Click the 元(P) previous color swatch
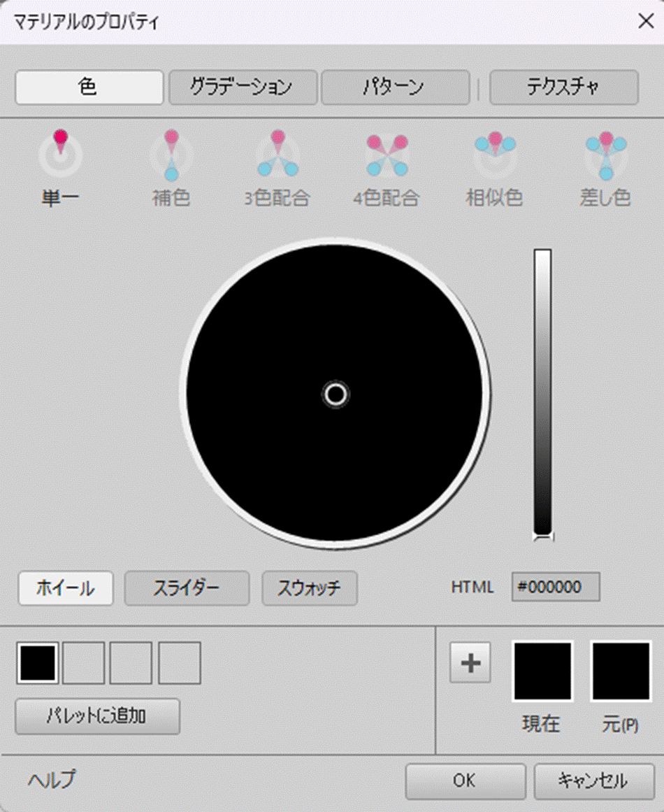This screenshot has height=812, width=664. pos(621,671)
